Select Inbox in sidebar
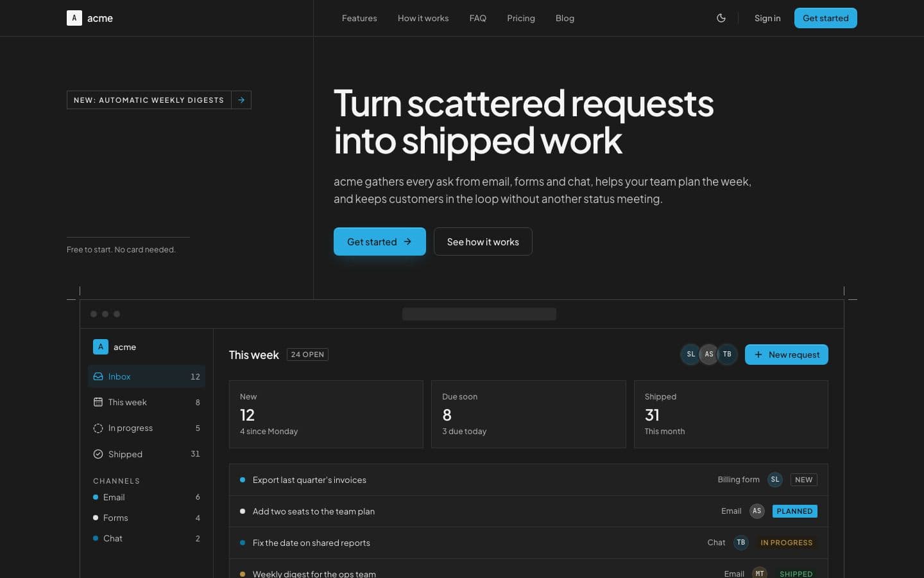The width and height of the screenshot is (924, 578). pyautogui.click(x=146, y=376)
